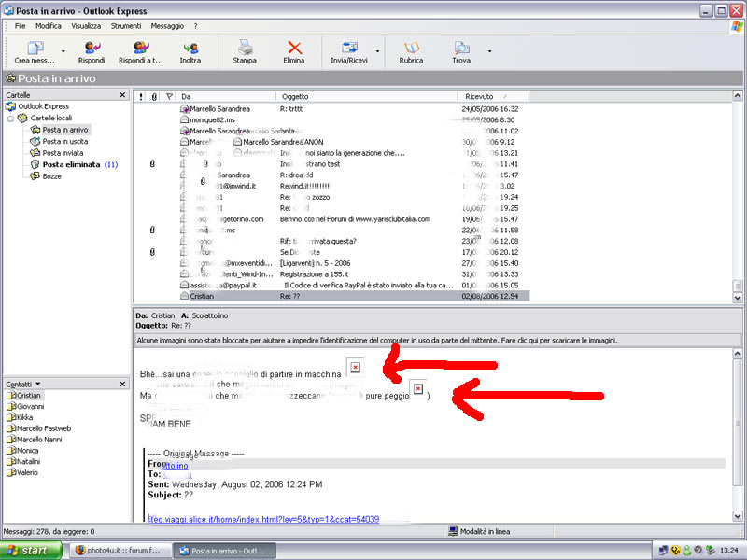Click the Crea messaggio toolbar icon
Viewport: 747px width, 560px height.
[x=35, y=49]
